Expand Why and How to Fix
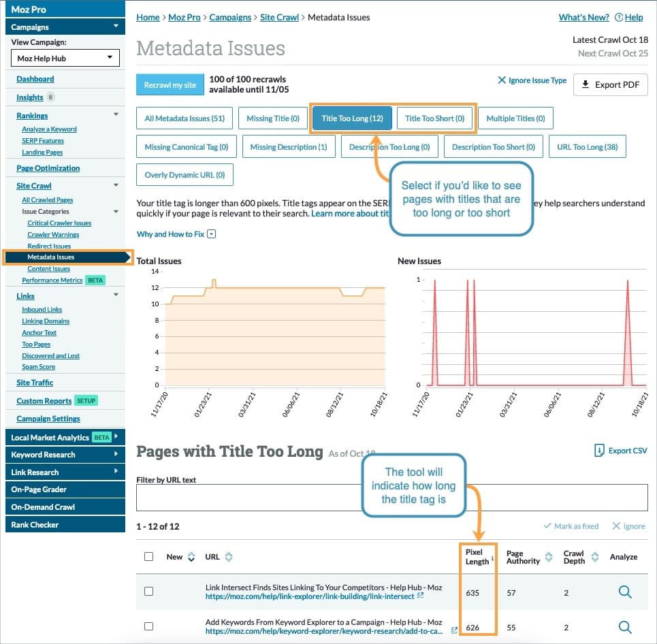This screenshot has height=644, width=657. 211,234
